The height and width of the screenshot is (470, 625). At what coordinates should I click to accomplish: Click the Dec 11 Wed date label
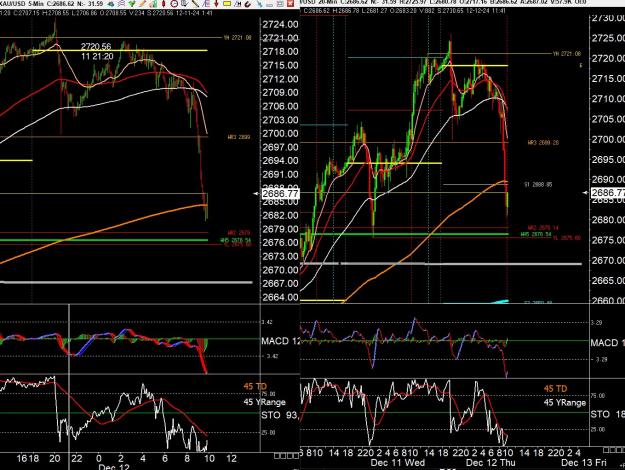[398, 463]
